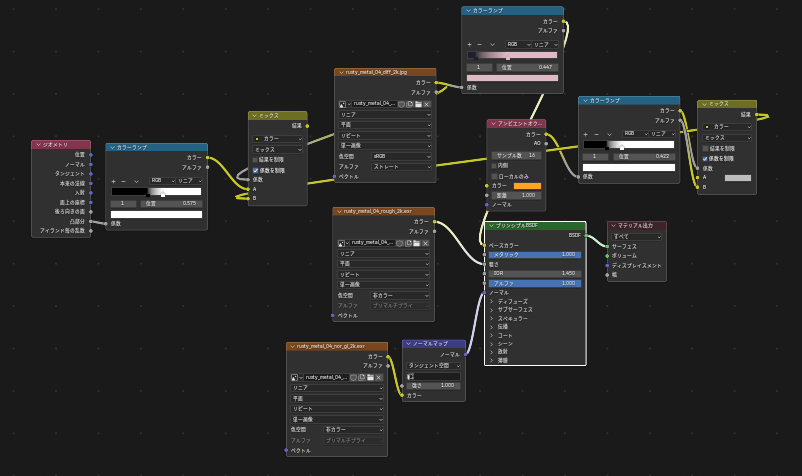Screen dimensions: 802x476
Task: Open image browse icon in rough_2k.exr node
Action: 343,243
